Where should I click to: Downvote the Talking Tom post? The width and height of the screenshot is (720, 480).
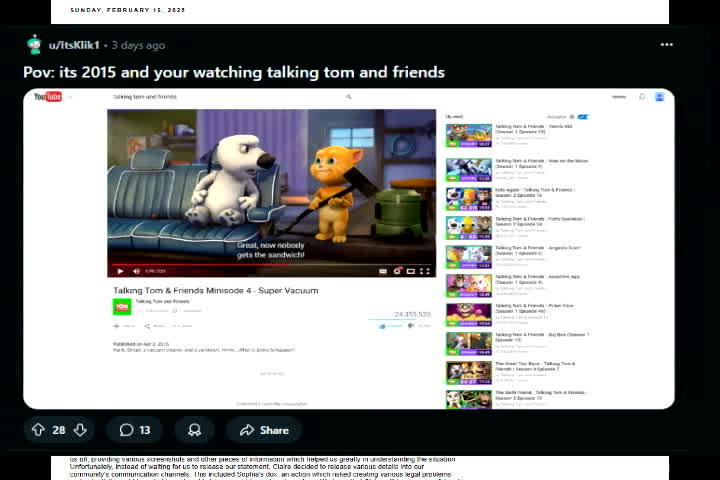(80, 430)
